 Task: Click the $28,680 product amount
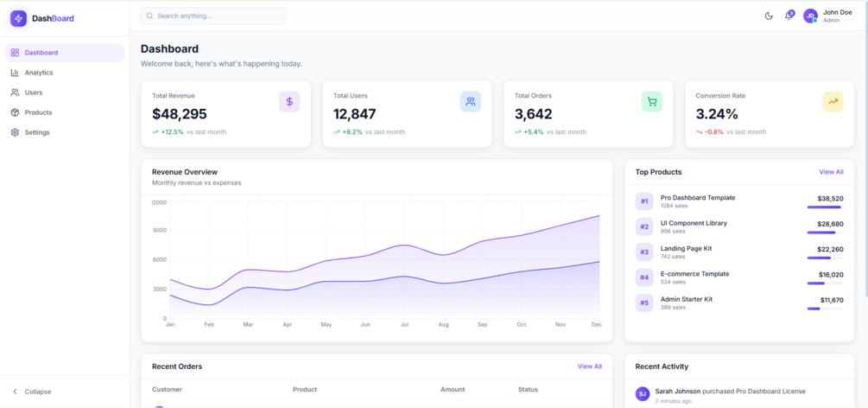pos(830,224)
